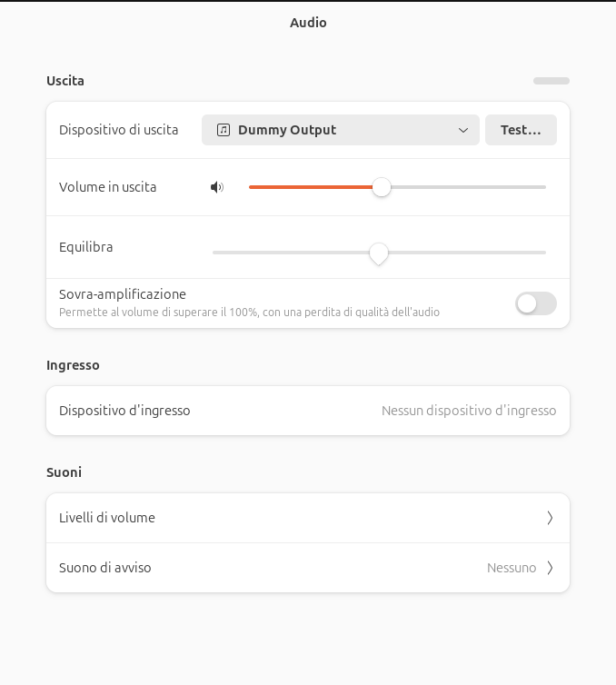Click the dropdown arrow of Dispositivo di uscita
This screenshot has width=616, height=685.
463,130
